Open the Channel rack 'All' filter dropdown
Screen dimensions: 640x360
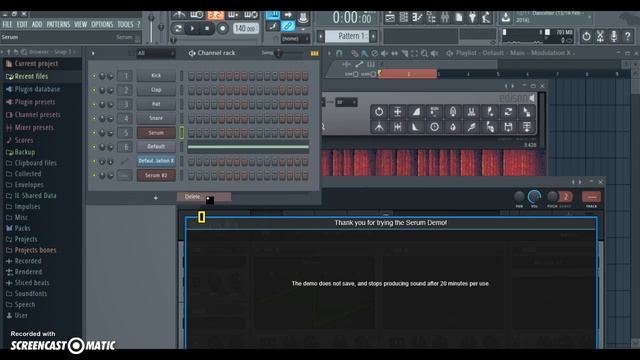pos(156,53)
